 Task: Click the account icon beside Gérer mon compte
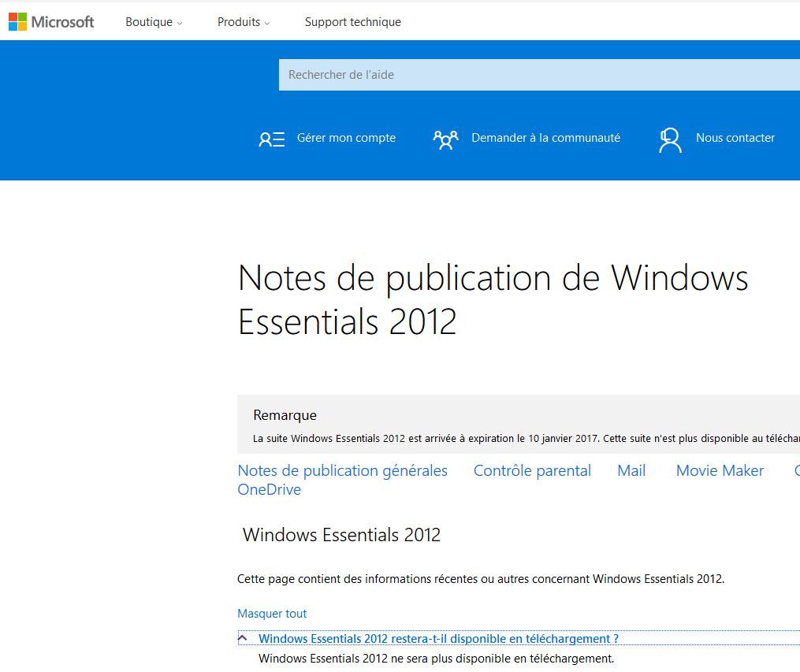pyautogui.click(x=271, y=139)
